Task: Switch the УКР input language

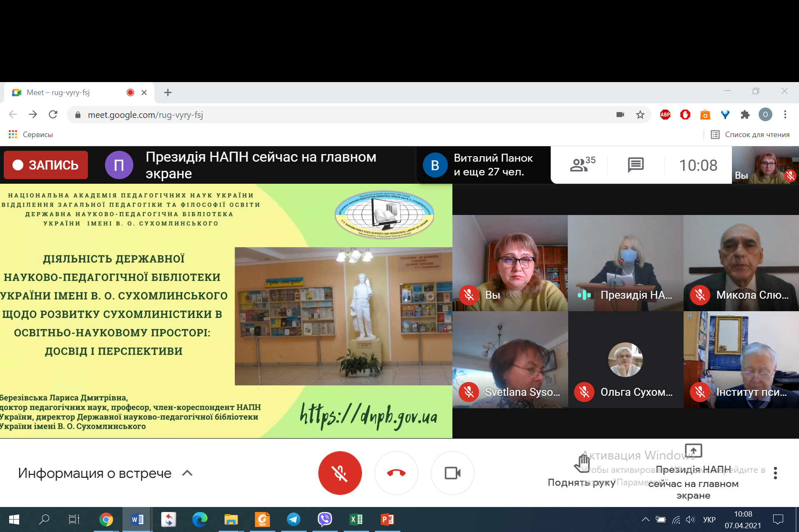Action: [x=709, y=520]
